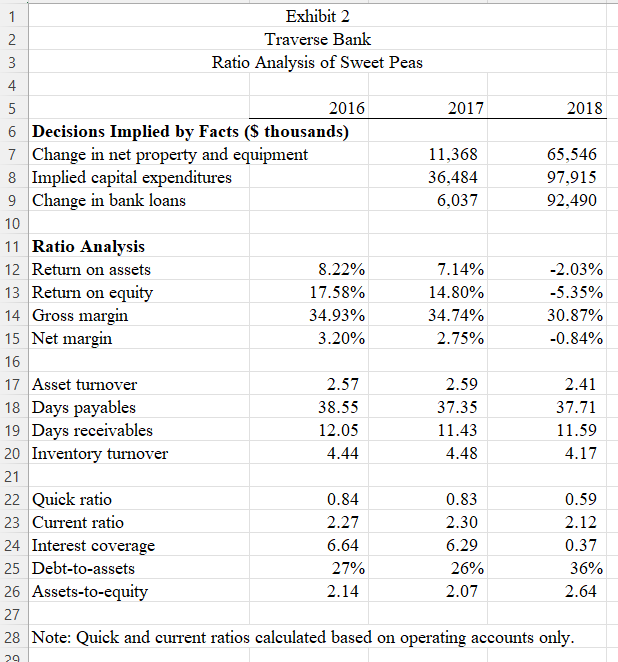The width and height of the screenshot is (618, 662).
Task: Click the 11,368 value cell
Action: (428, 154)
